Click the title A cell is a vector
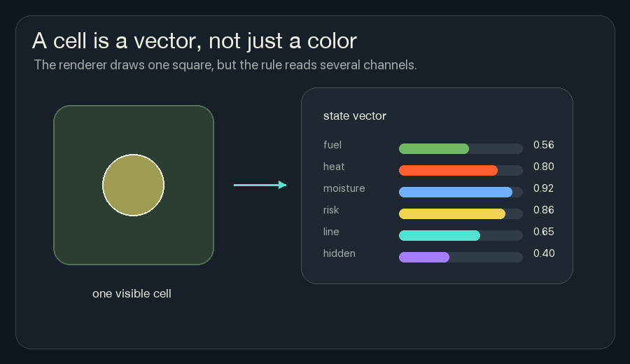The width and height of the screenshot is (630, 364). 195,41
